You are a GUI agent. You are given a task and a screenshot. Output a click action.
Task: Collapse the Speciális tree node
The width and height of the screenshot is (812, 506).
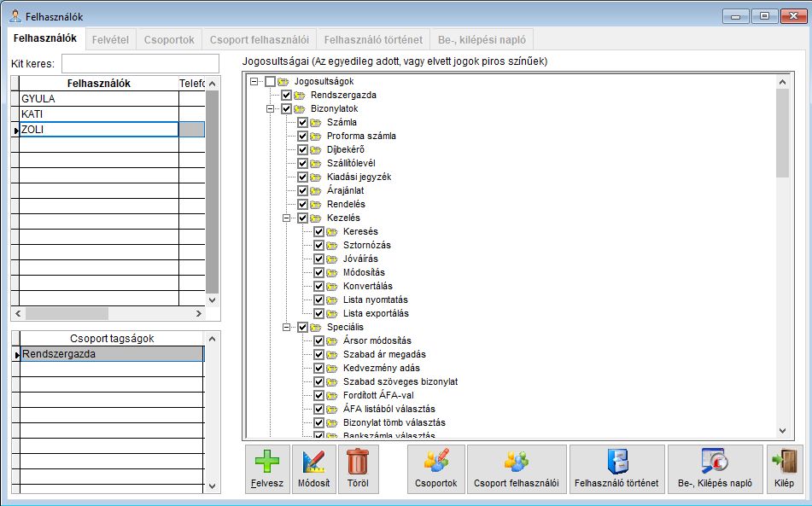pos(286,328)
